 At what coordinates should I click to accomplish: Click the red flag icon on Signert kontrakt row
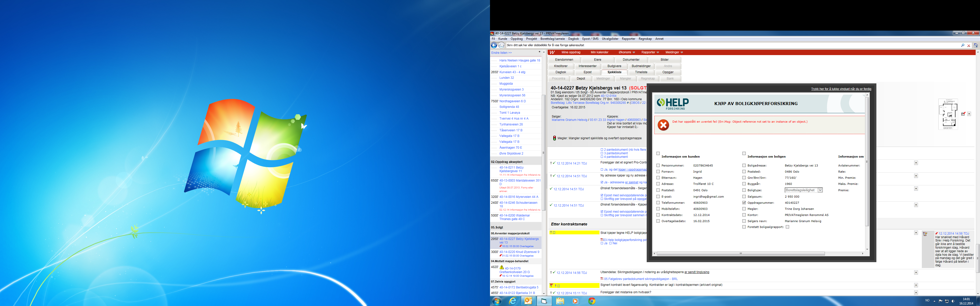551,285
